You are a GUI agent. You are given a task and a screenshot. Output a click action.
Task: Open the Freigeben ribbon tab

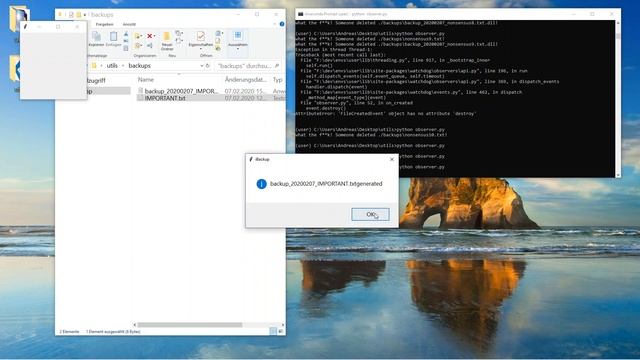104,24
